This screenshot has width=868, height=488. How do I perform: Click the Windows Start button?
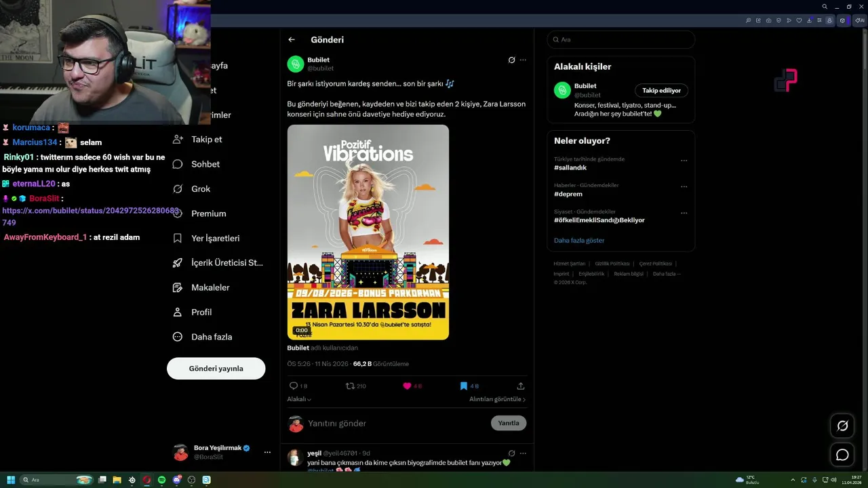pyautogui.click(x=11, y=480)
